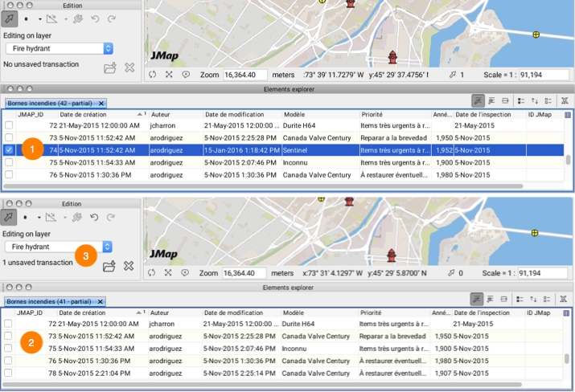Click the sort order icon above the 42-partial table
The image size is (575, 392).
(x=534, y=100)
